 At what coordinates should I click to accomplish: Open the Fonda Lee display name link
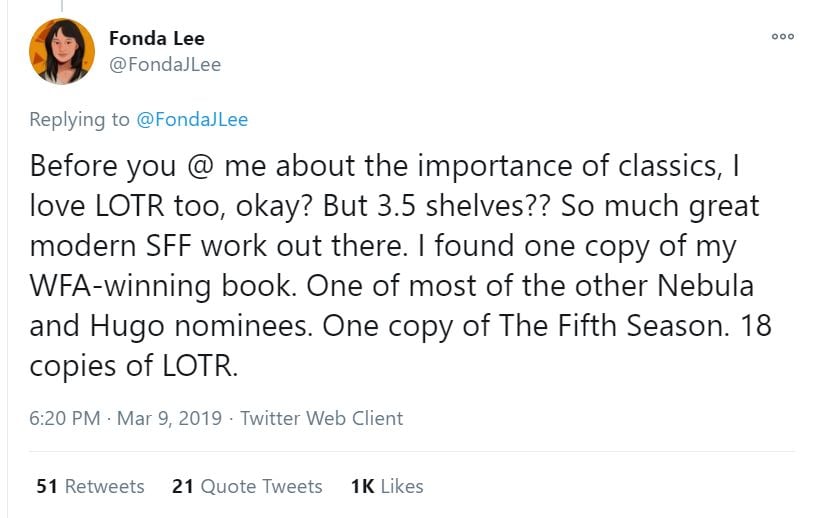pyautogui.click(x=157, y=39)
